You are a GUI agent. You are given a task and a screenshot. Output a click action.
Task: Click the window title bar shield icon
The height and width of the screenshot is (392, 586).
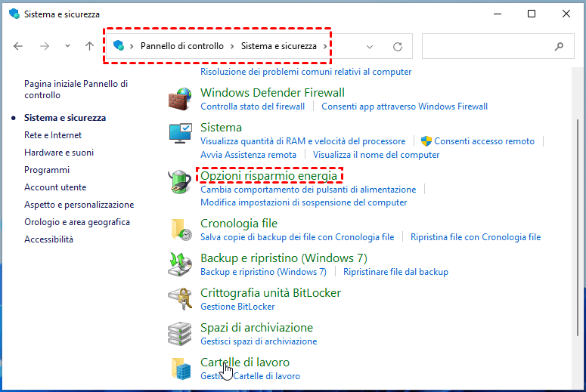pos(14,14)
